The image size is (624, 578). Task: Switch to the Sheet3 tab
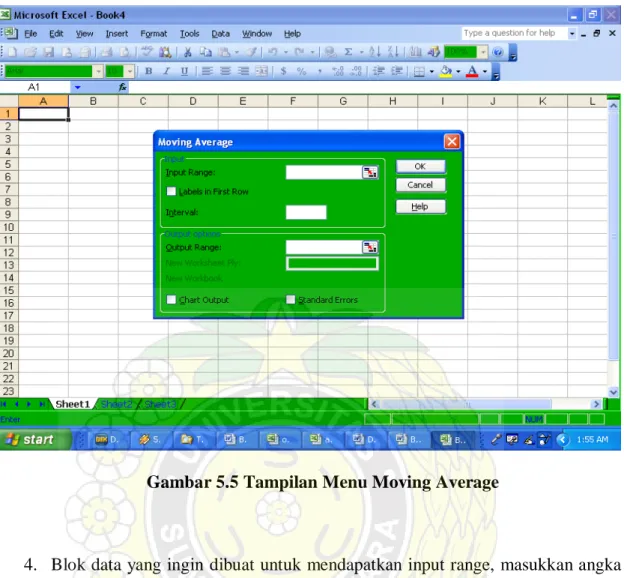tap(160, 404)
